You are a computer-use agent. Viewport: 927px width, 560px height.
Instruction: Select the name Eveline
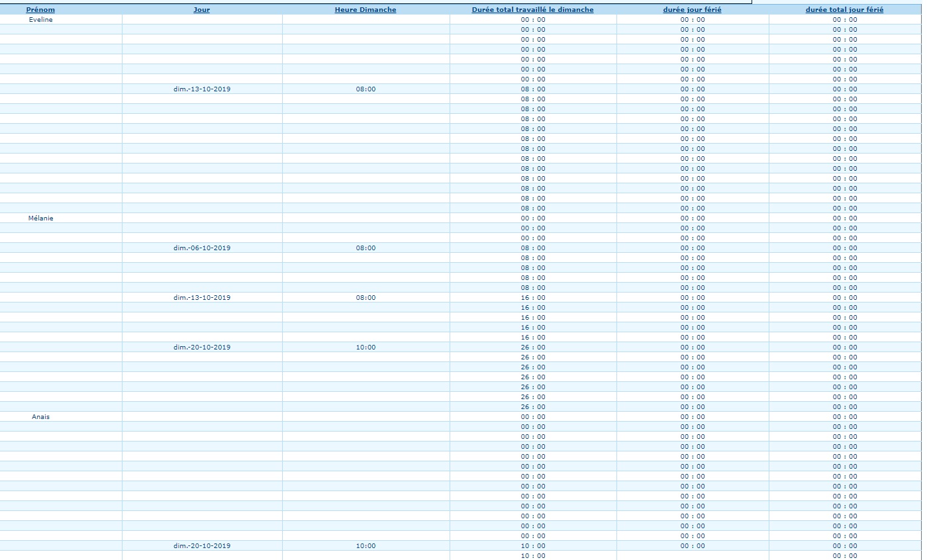41,20
